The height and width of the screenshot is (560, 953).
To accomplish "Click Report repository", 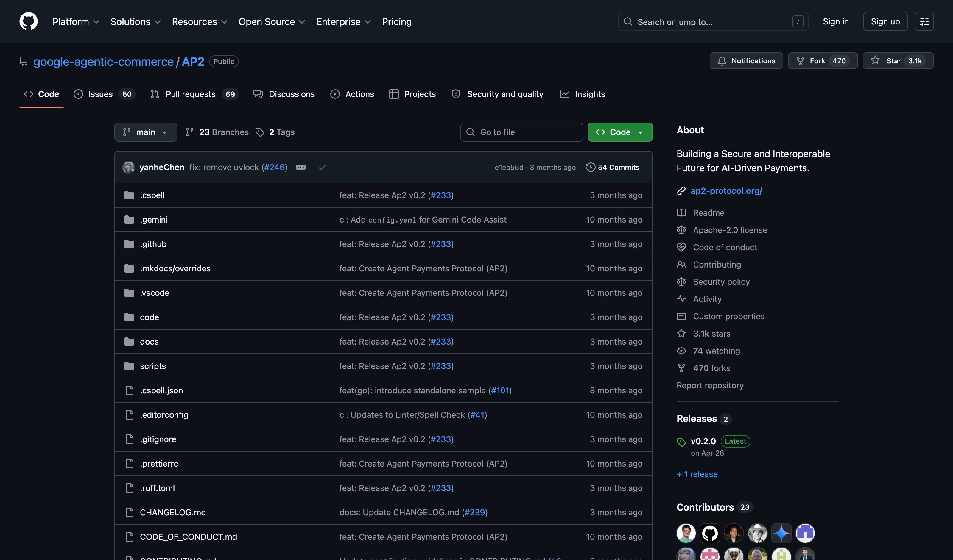I will click(x=710, y=385).
